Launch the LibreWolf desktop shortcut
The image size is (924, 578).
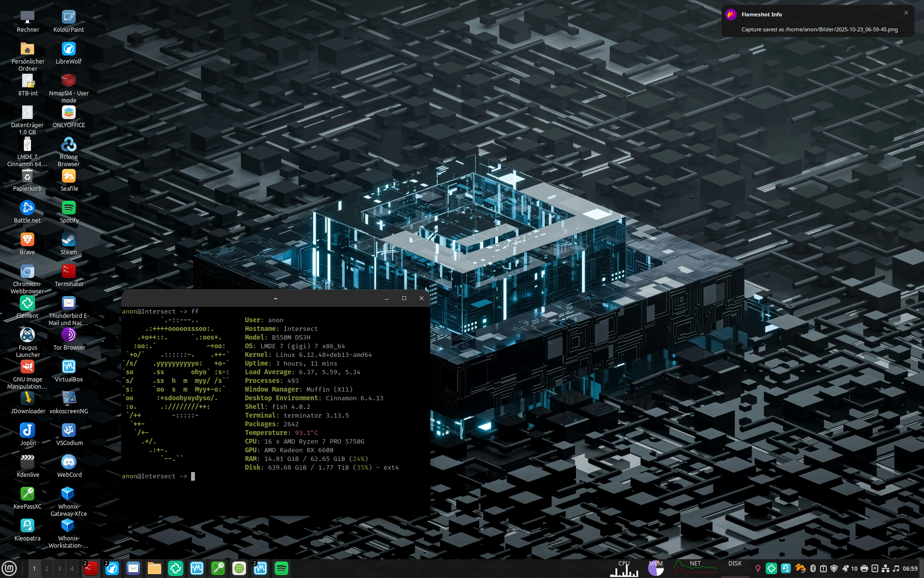click(x=69, y=49)
